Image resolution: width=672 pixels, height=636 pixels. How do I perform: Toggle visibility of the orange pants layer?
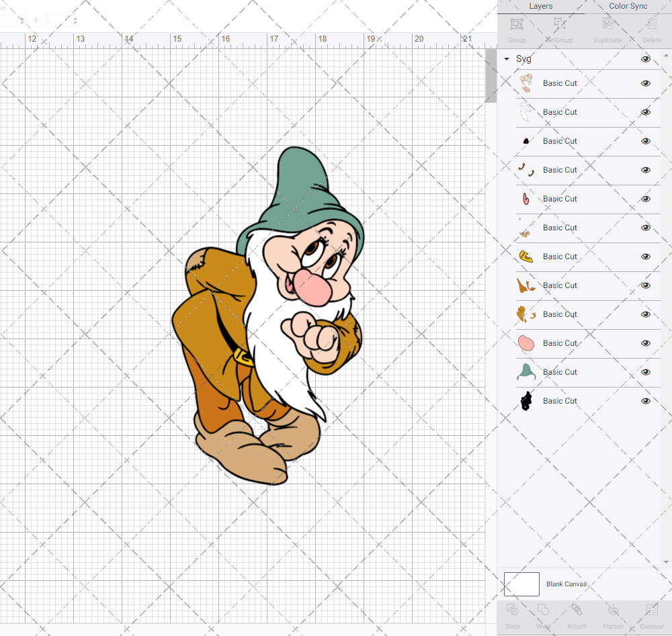coord(645,285)
